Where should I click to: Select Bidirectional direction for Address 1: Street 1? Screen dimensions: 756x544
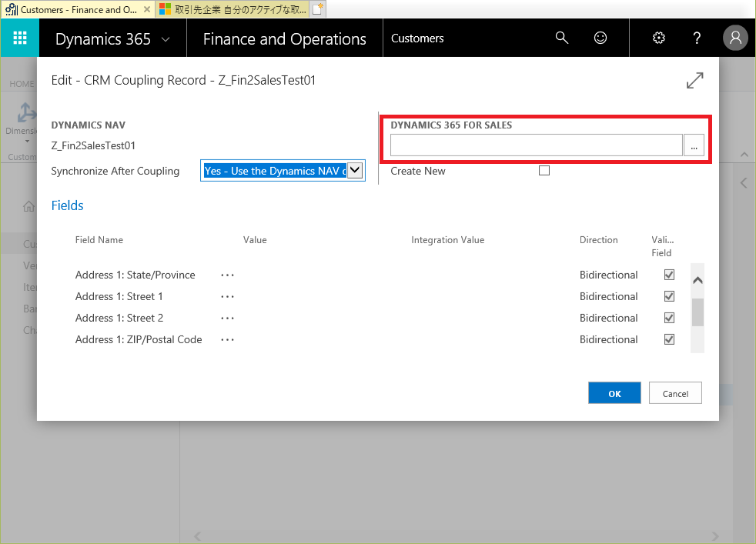(x=608, y=296)
